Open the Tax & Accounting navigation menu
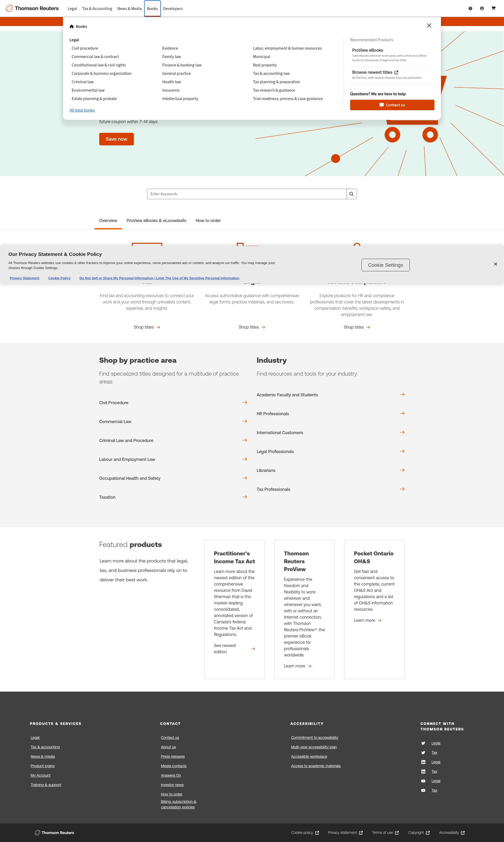The width and height of the screenshot is (504, 842). point(97,8)
